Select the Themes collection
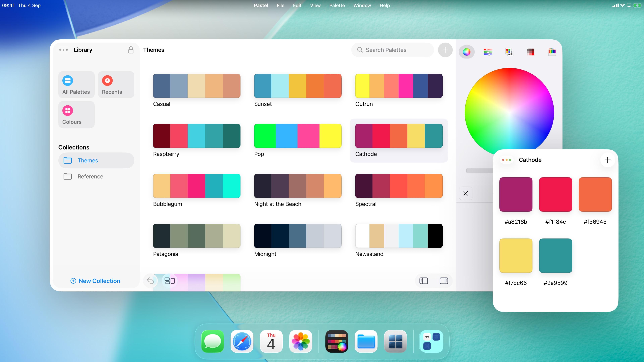The image size is (644, 362). [96, 160]
